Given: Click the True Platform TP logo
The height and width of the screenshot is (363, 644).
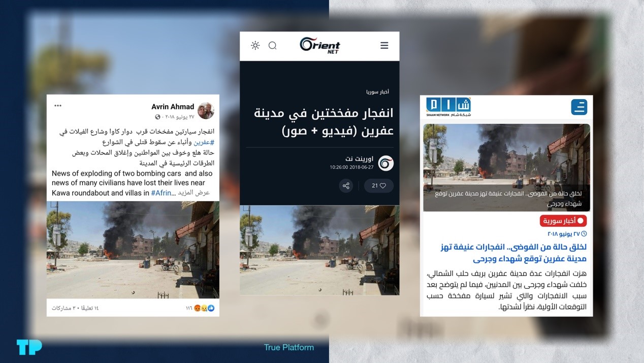Looking at the screenshot, I should tap(29, 347).
